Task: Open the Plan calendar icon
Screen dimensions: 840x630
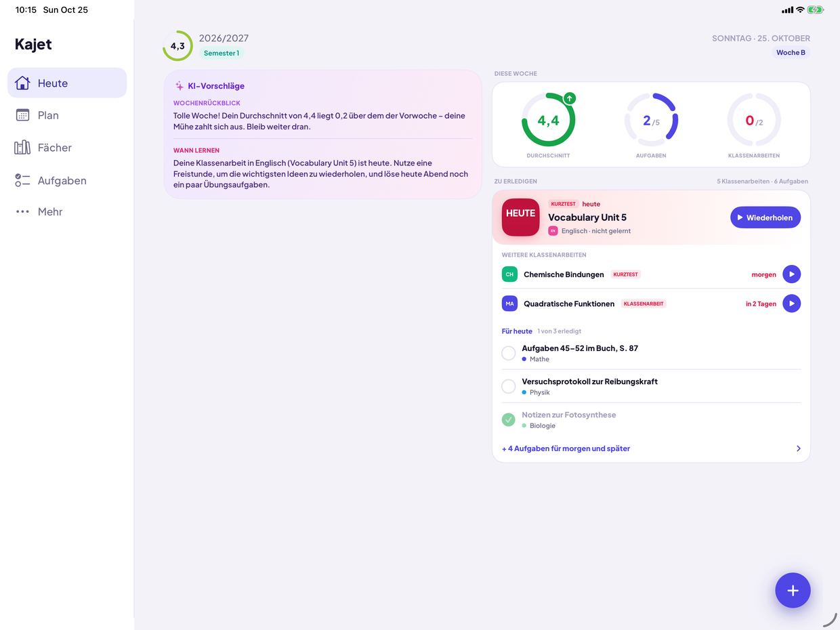Action: 22,115
